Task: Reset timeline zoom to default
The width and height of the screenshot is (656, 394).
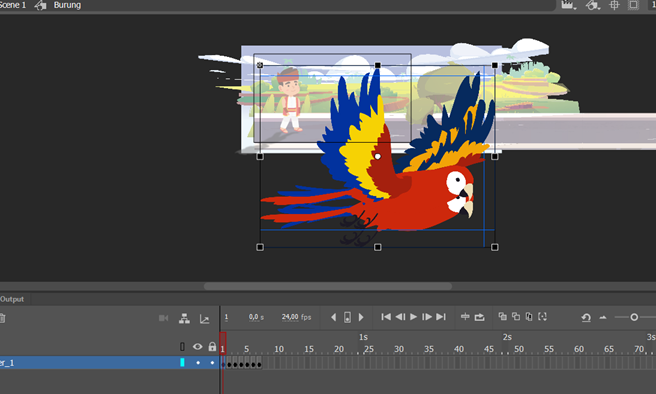Action: [x=586, y=318]
